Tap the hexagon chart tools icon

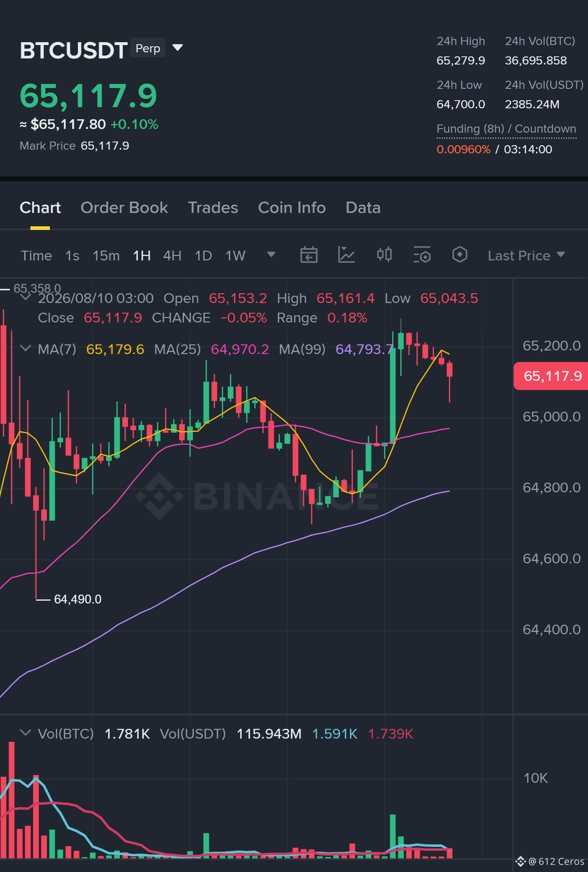click(460, 255)
